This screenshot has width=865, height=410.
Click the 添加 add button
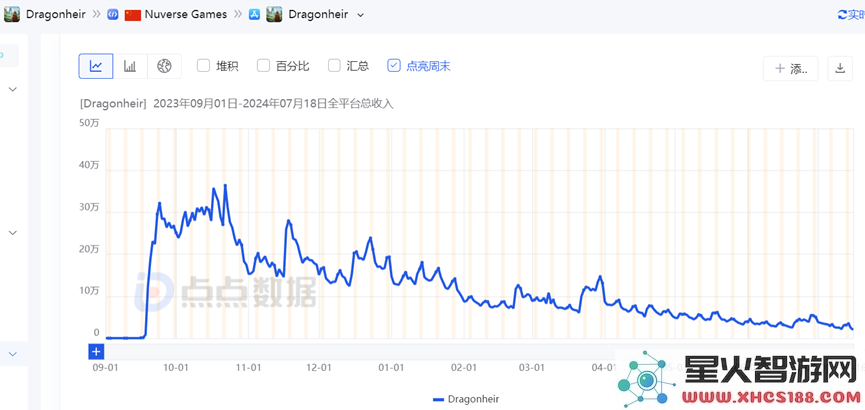pos(791,68)
